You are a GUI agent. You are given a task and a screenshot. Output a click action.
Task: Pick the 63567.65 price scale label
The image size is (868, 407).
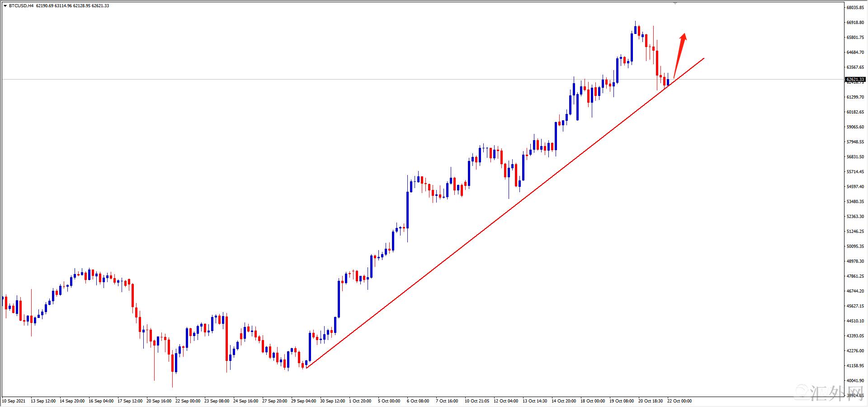[855, 67]
